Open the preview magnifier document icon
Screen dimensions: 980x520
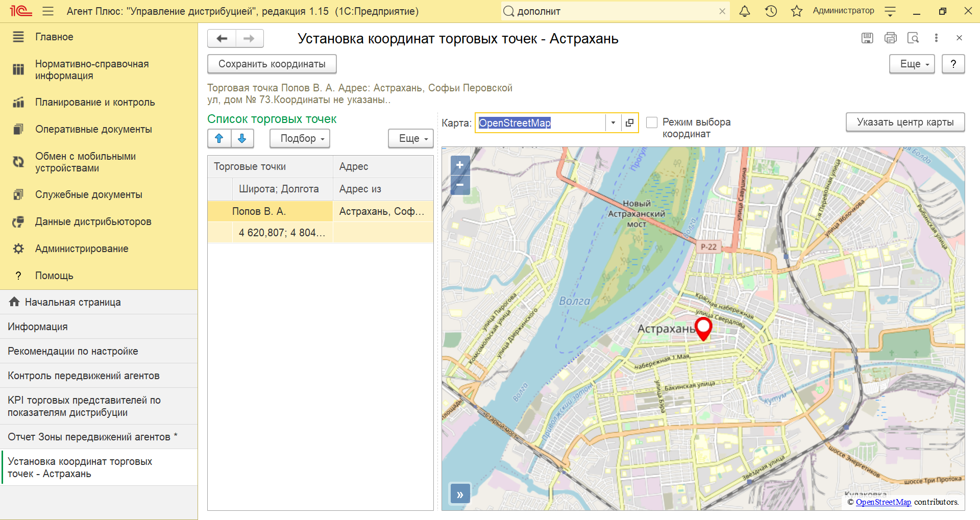click(x=913, y=38)
